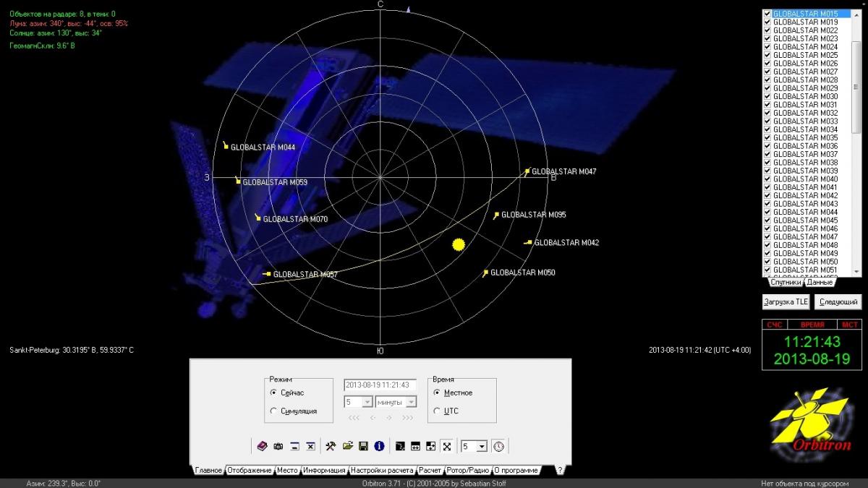This screenshot has height=488, width=868.
Task: Uncheck the GLOBALSTAR M047 checkbox
Action: point(767,237)
